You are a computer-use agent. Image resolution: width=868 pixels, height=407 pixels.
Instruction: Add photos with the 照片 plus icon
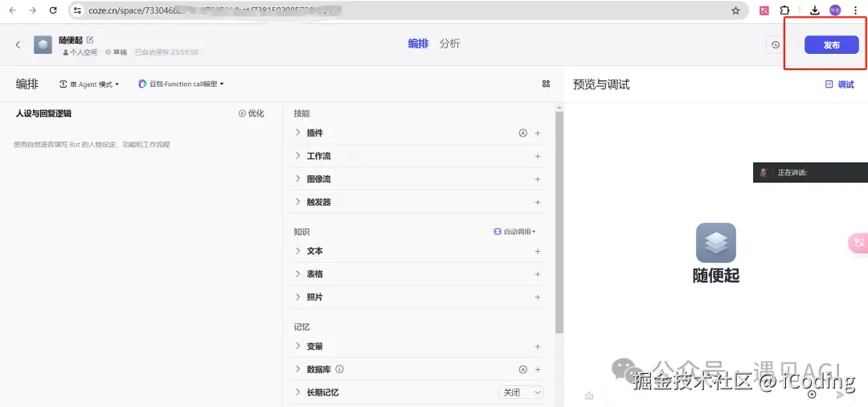pyautogui.click(x=538, y=297)
